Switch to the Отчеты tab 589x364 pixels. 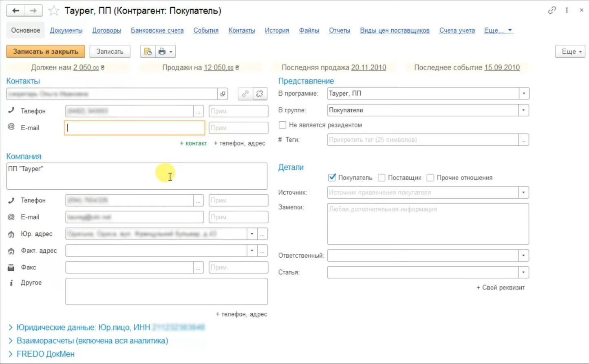340,31
